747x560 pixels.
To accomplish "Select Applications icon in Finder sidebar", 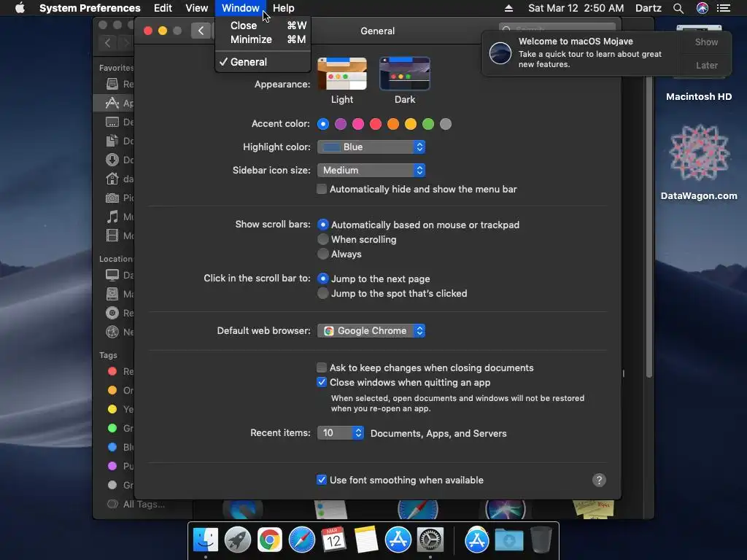I will click(112, 103).
